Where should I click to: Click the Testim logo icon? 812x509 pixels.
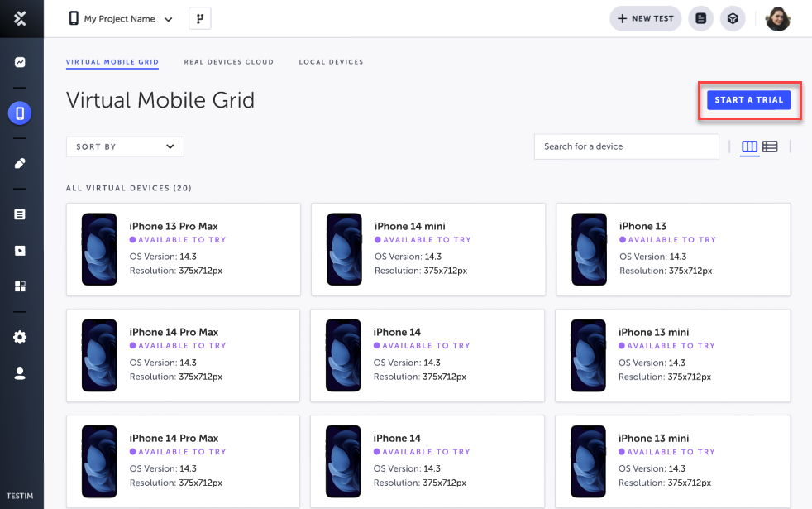(20, 19)
